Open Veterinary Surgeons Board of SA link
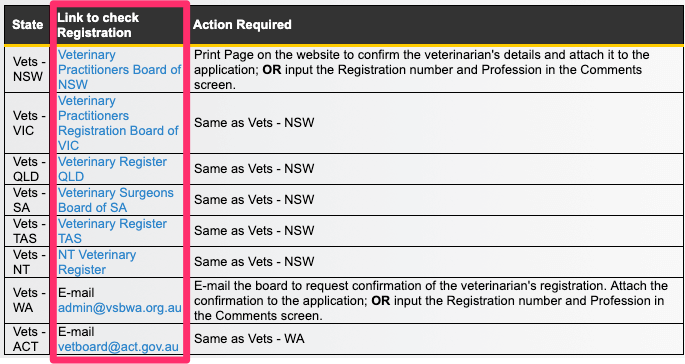The height and width of the screenshot is (364, 685). tap(116, 200)
